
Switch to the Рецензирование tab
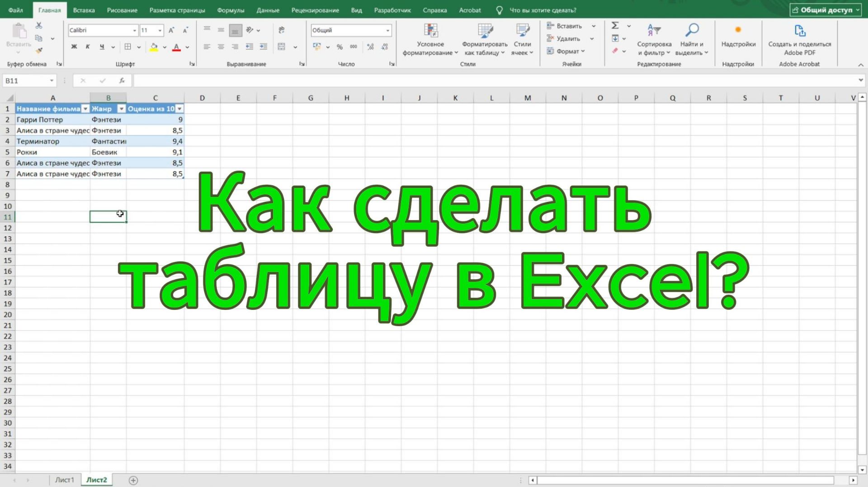point(315,10)
